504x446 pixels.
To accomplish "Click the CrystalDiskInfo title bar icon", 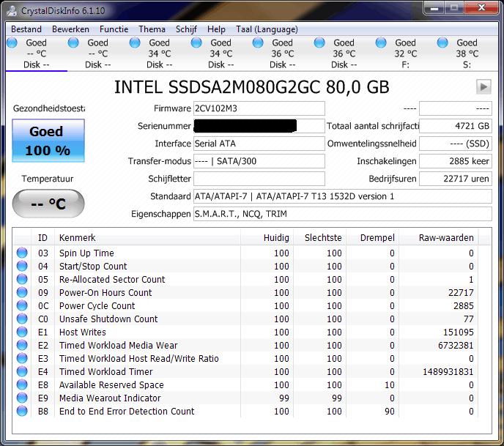I will (x=12, y=10).
